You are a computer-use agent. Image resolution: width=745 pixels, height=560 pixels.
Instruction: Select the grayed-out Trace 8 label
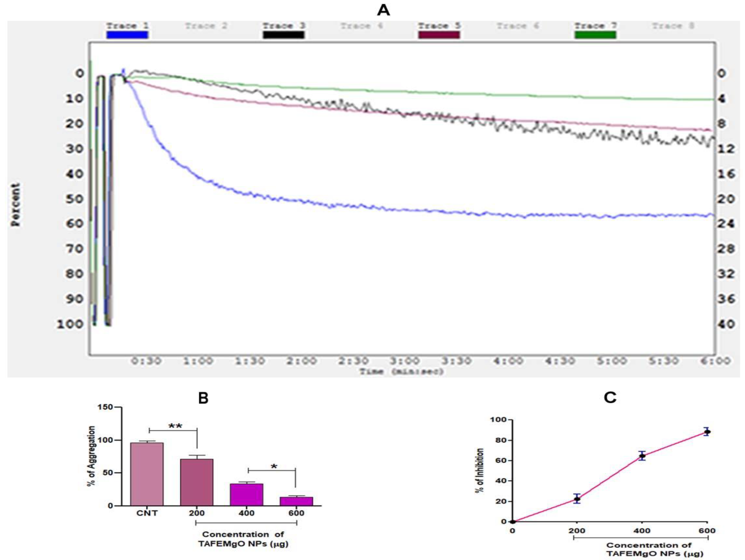click(673, 26)
